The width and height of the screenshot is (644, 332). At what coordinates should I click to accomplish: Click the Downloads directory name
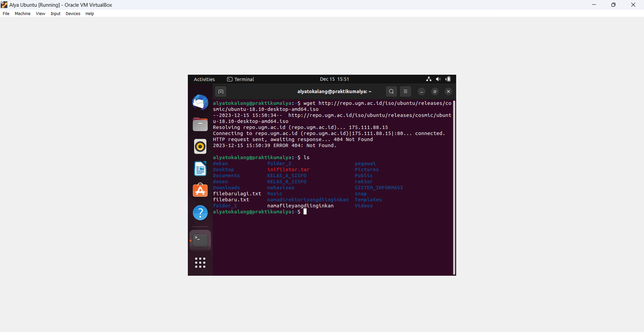(x=226, y=188)
